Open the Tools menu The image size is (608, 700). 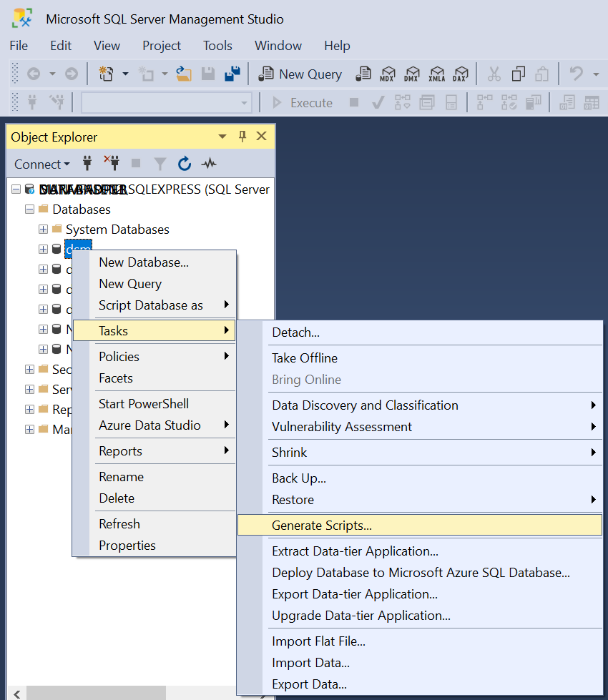217,45
